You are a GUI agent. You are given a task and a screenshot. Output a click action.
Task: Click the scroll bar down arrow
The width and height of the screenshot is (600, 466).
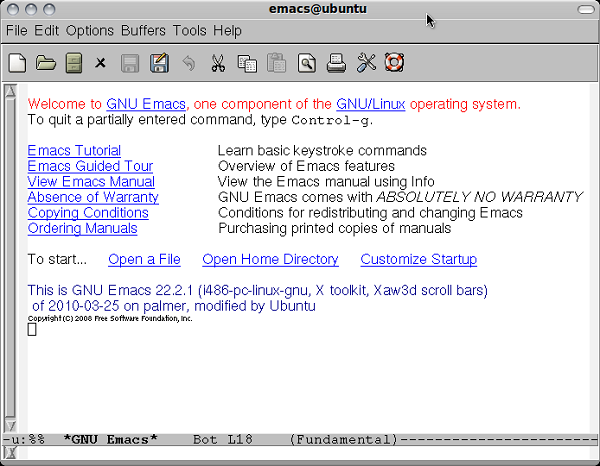point(10,426)
